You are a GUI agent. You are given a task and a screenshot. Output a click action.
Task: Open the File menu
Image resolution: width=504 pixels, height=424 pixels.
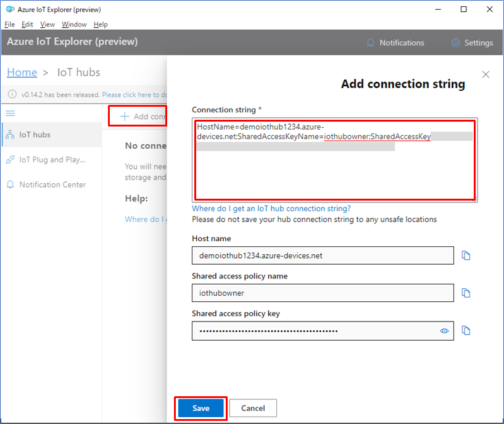(9, 24)
